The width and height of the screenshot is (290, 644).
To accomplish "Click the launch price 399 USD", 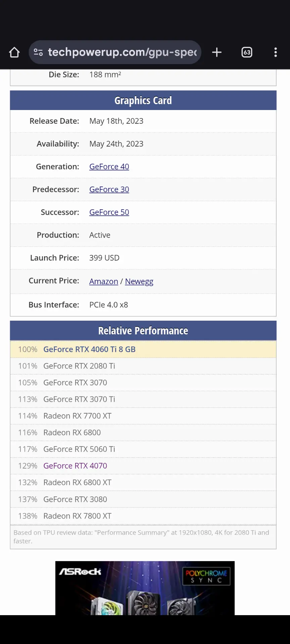I will pyautogui.click(x=104, y=258).
